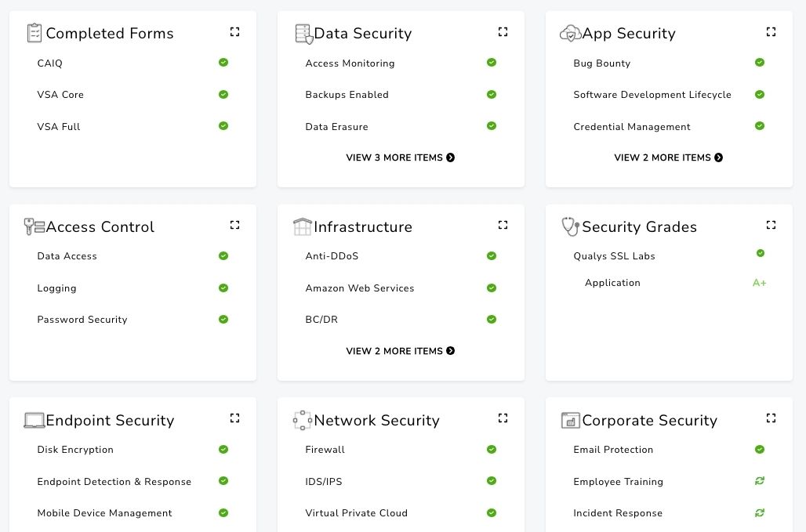
Task: Click the App Security cloud icon
Action: click(570, 34)
